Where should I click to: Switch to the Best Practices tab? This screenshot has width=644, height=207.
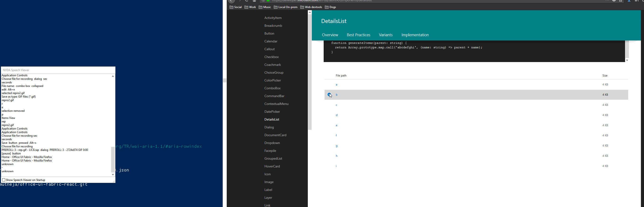[358, 35]
